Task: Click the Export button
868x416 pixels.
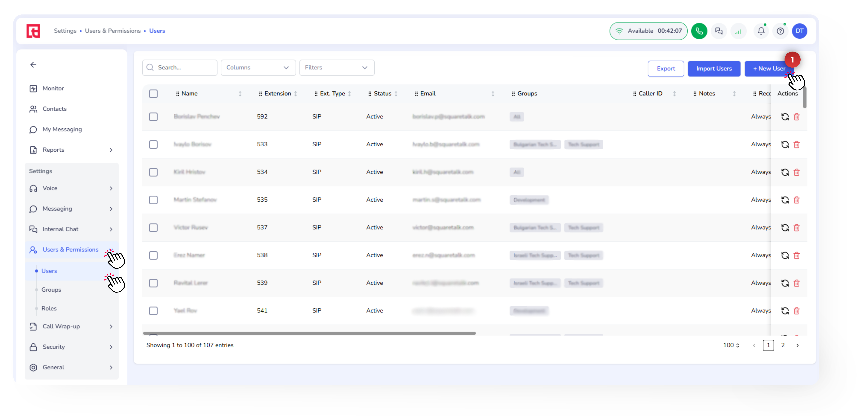Action: click(665, 69)
